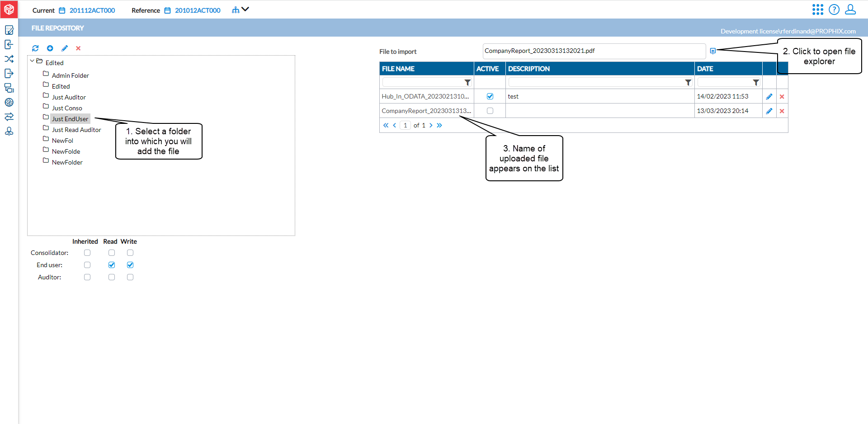Delete selected folder with red X
868x424 pixels.
tap(78, 48)
